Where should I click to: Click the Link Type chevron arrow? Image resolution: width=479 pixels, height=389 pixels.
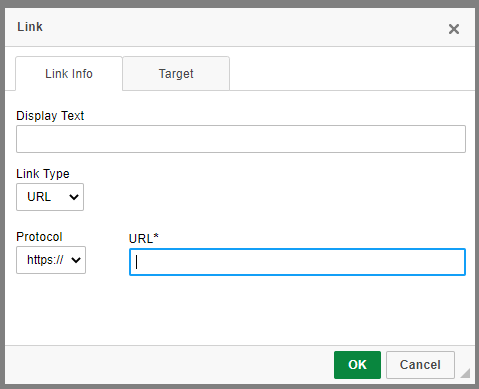(74, 197)
